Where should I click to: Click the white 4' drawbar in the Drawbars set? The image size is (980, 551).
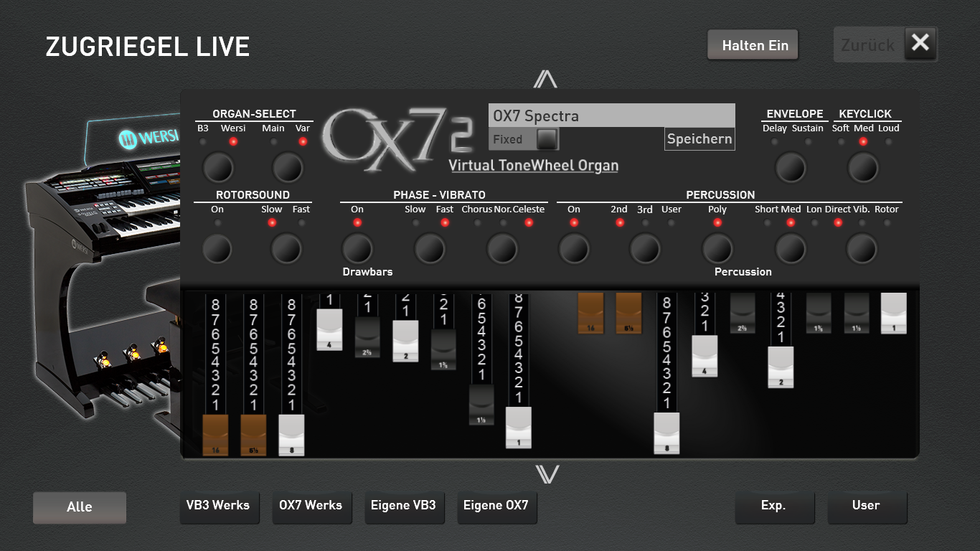point(329,330)
